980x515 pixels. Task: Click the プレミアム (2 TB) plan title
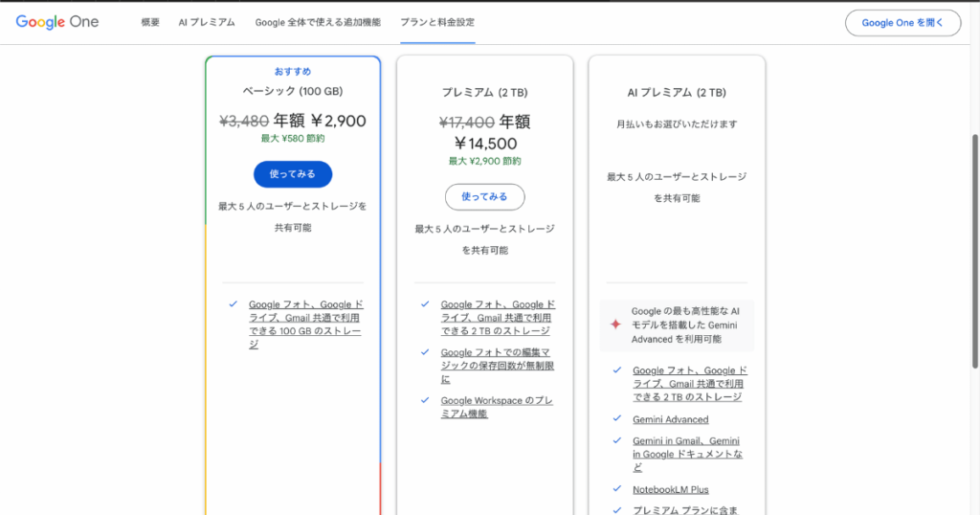[x=485, y=93]
